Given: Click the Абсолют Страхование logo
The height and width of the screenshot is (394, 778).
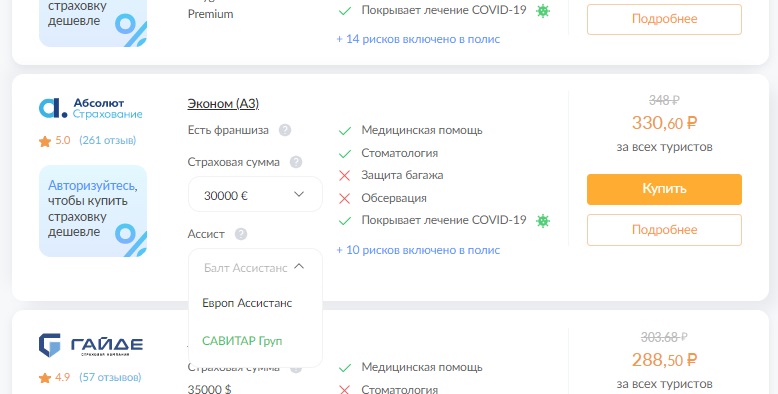Looking at the screenshot, I should [x=90, y=108].
